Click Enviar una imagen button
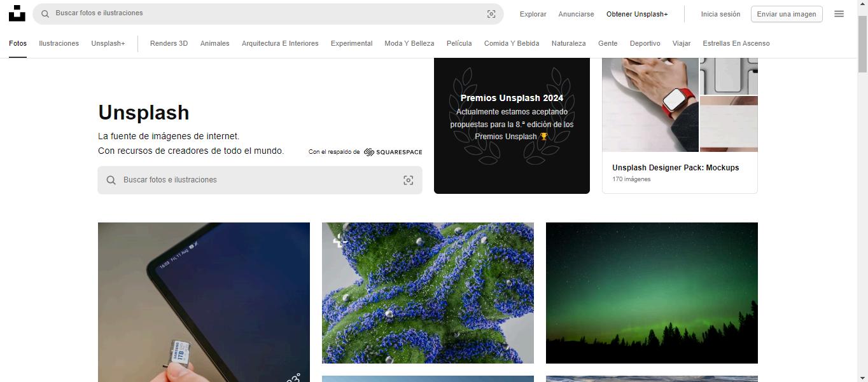 point(787,14)
